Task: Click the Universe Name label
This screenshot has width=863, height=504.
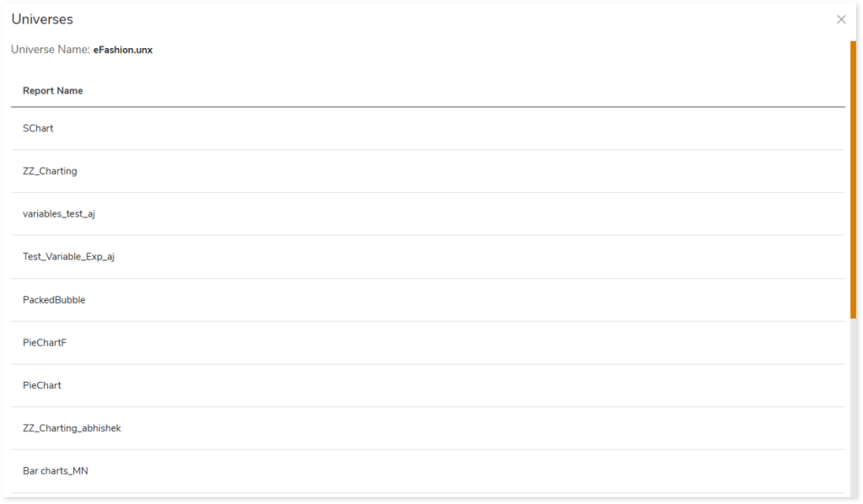Action: 50,50
